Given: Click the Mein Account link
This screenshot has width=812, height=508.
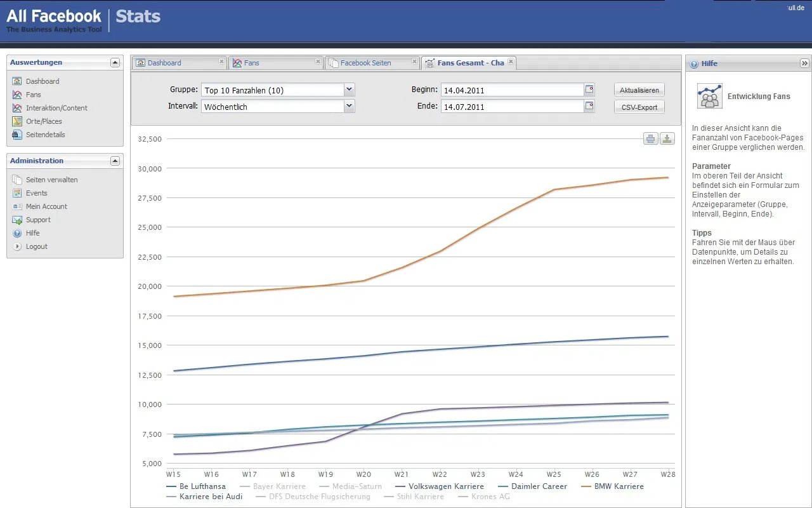Looking at the screenshot, I should (46, 206).
